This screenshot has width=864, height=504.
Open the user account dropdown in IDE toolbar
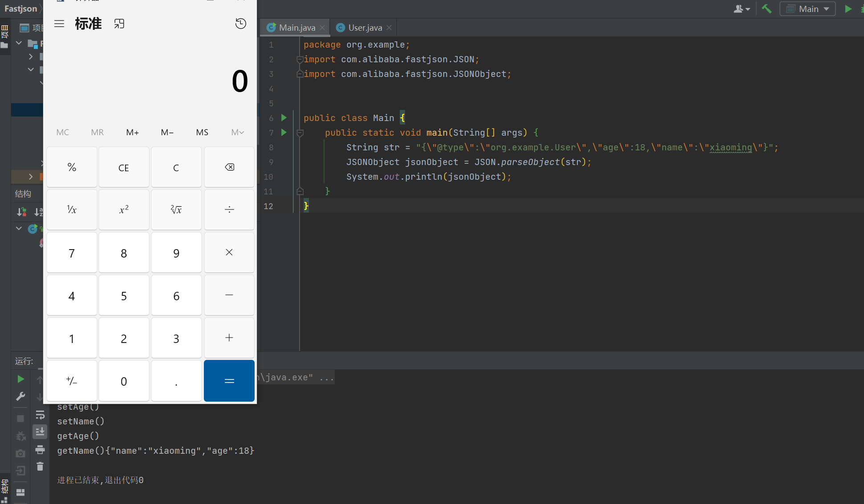point(742,9)
